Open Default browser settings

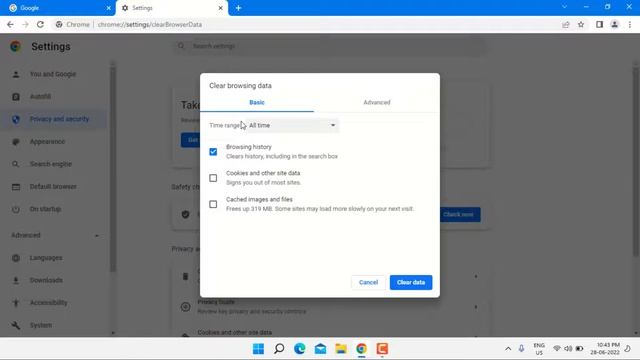pos(53,187)
